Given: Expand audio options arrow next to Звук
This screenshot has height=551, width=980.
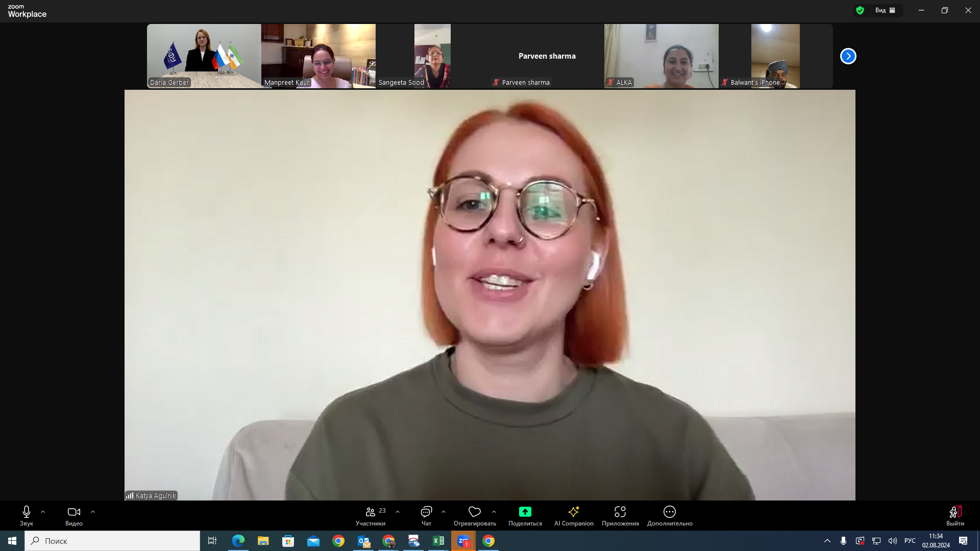Looking at the screenshot, I should click(43, 512).
